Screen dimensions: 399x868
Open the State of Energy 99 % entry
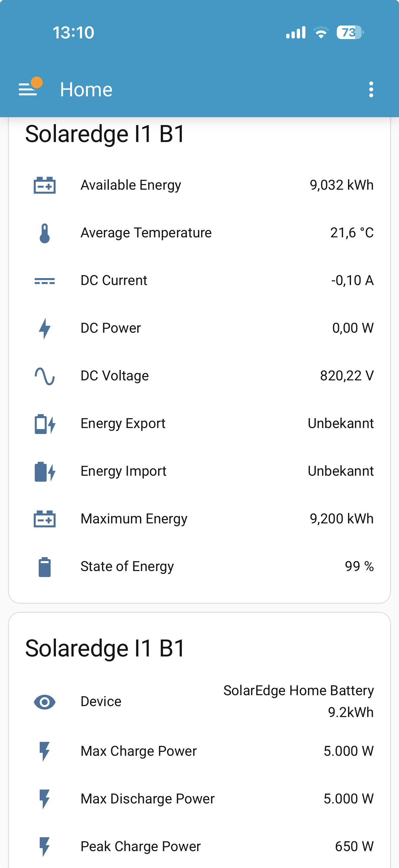(x=359, y=566)
